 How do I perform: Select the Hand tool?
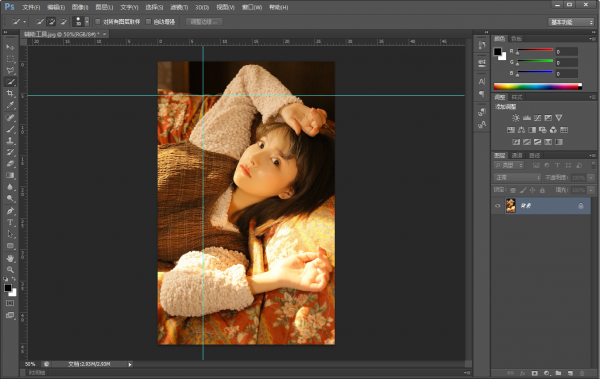tap(10, 258)
